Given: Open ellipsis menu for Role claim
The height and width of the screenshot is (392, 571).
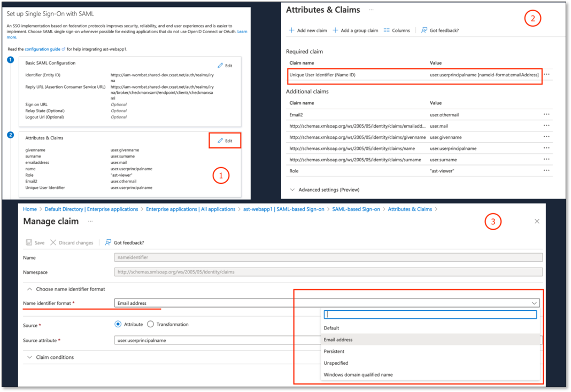Looking at the screenshot, I should (x=546, y=170).
